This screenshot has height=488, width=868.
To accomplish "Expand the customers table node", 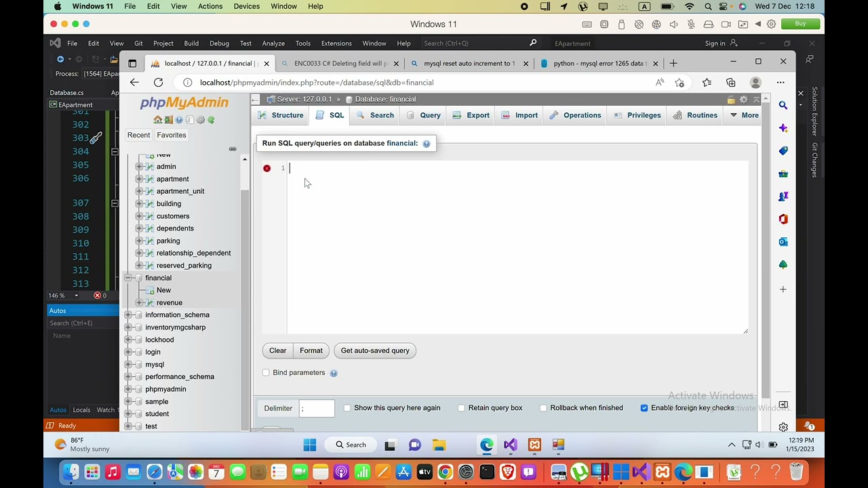I will 140,216.
